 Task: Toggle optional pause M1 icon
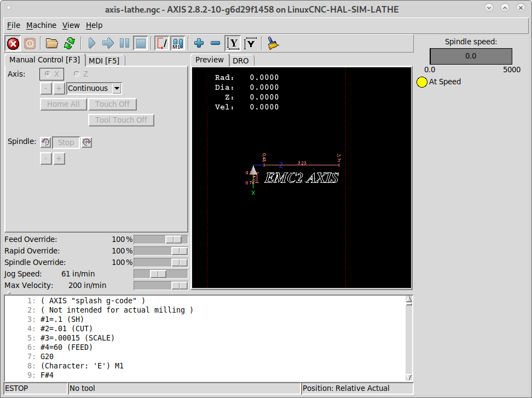pyautogui.click(x=178, y=43)
